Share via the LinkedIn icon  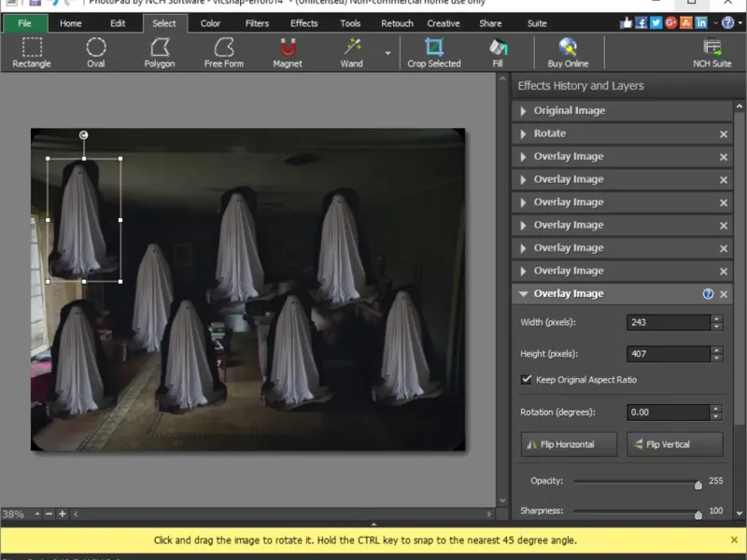click(701, 22)
